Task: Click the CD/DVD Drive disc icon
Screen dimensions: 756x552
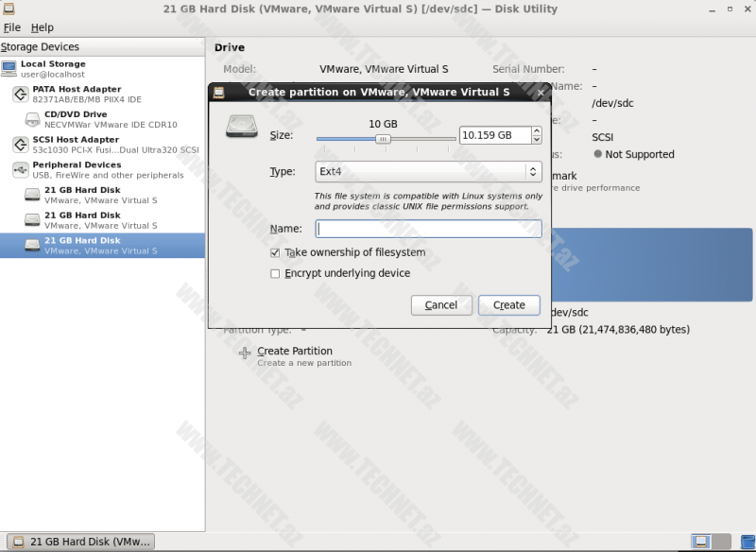Action: tap(32, 119)
